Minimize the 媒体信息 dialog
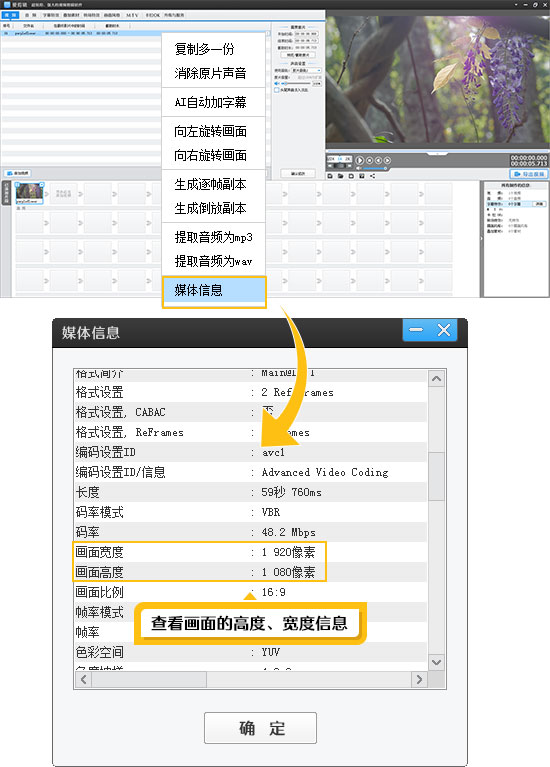Viewport: 550px width, 767px height. (x=416, y=330)
